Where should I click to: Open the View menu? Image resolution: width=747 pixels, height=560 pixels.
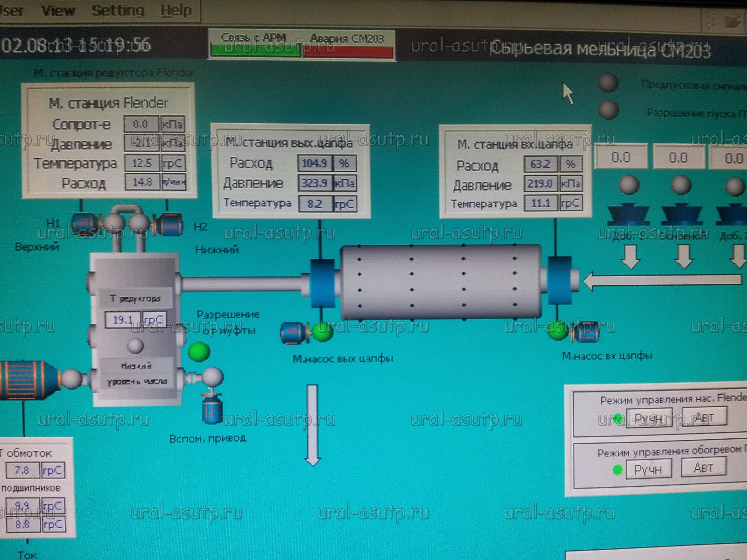(x=58, y=10)
